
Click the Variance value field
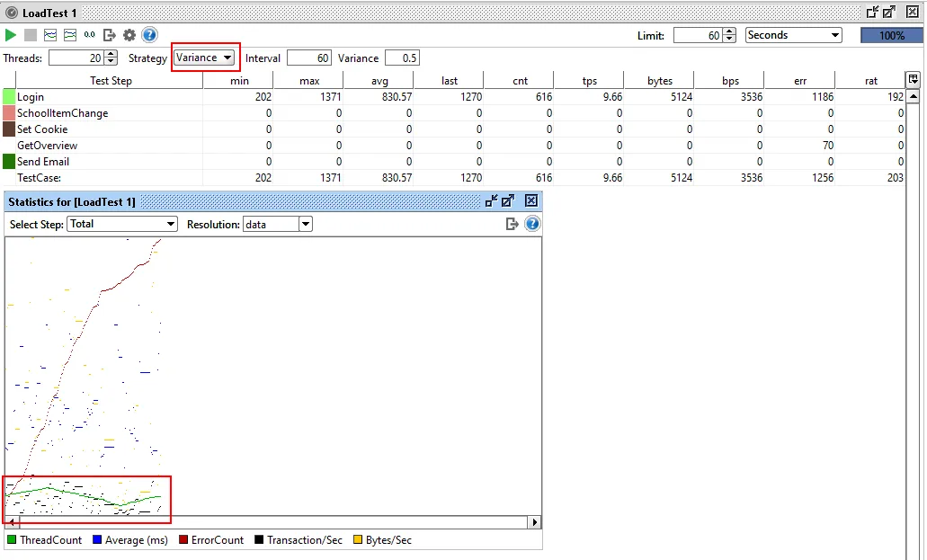tap(402, 58)
